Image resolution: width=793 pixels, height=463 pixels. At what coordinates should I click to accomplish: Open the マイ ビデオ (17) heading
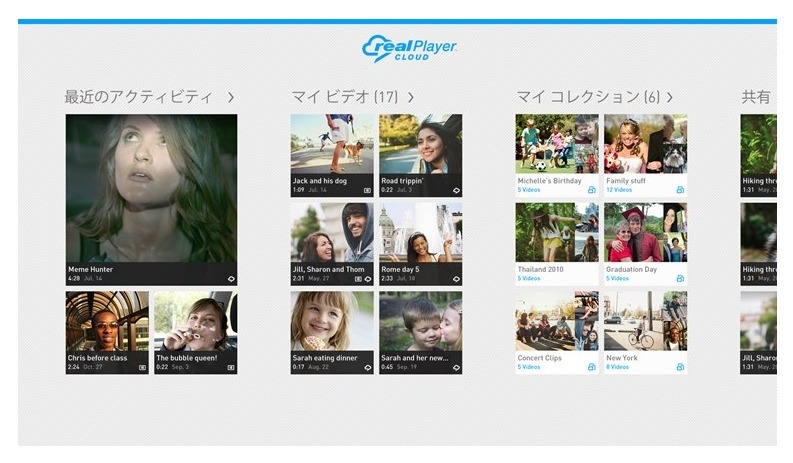(x=345, y=97)
